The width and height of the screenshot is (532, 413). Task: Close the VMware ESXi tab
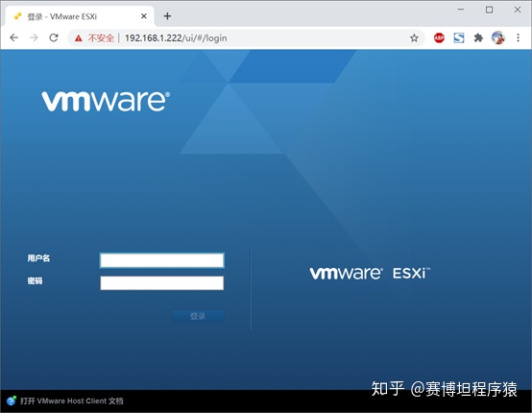[x=144, y=16]
